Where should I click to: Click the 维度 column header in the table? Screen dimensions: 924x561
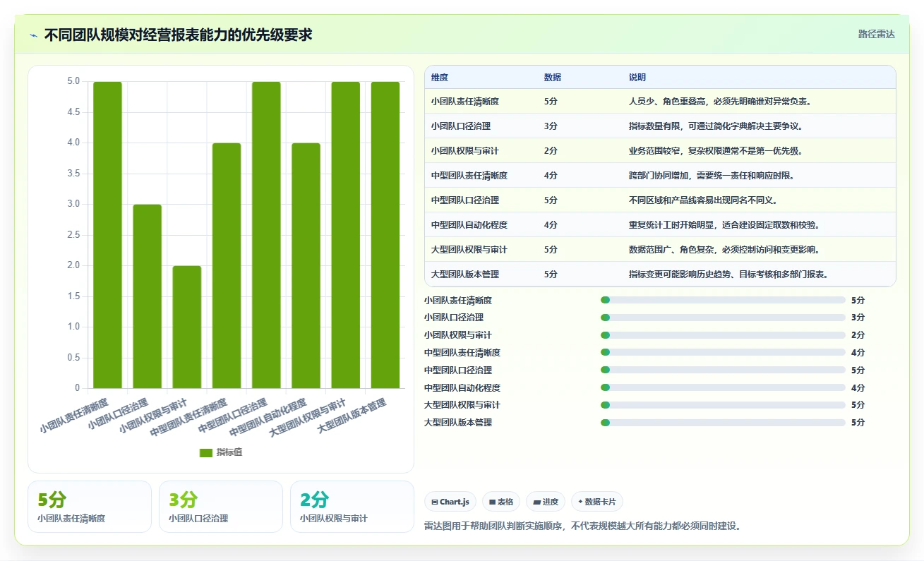(440, 78)
